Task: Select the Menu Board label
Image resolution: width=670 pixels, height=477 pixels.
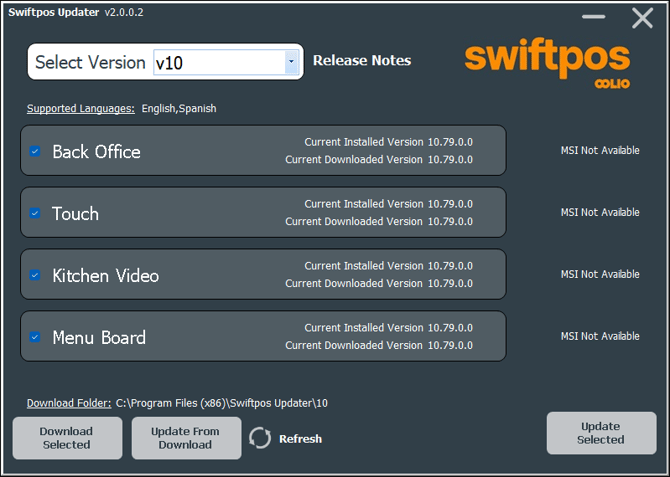Action: click(99, 338)
